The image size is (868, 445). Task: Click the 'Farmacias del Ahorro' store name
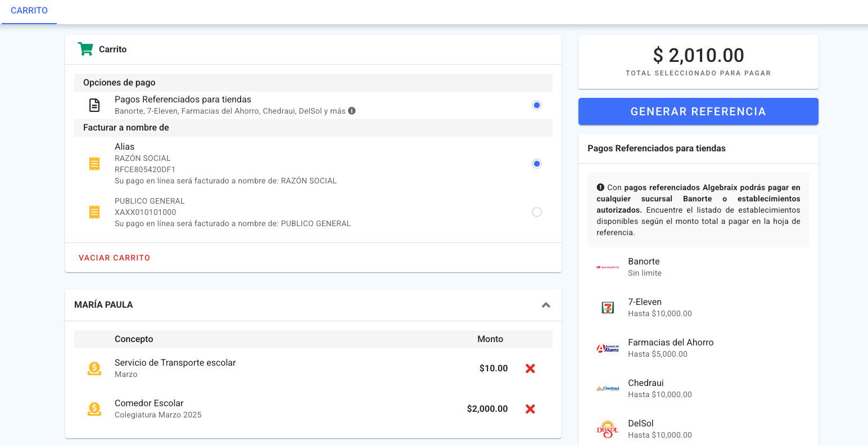(x=671, y=343)
